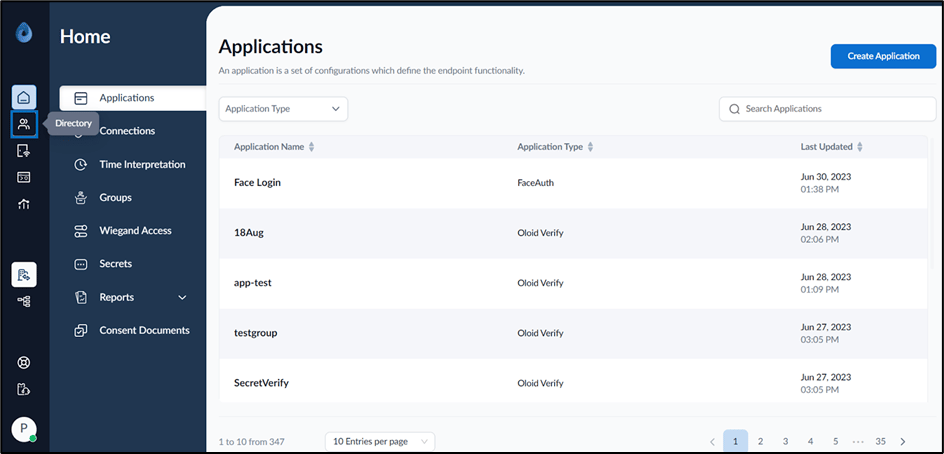Click the Application Name column header
Viewport: 944px width, 454px height.
(269, 147)
